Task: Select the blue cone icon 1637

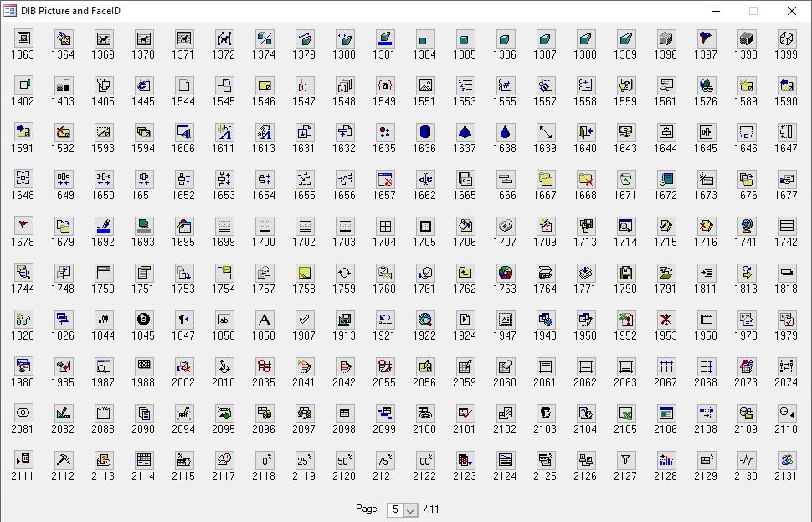Action: point(465,132)
